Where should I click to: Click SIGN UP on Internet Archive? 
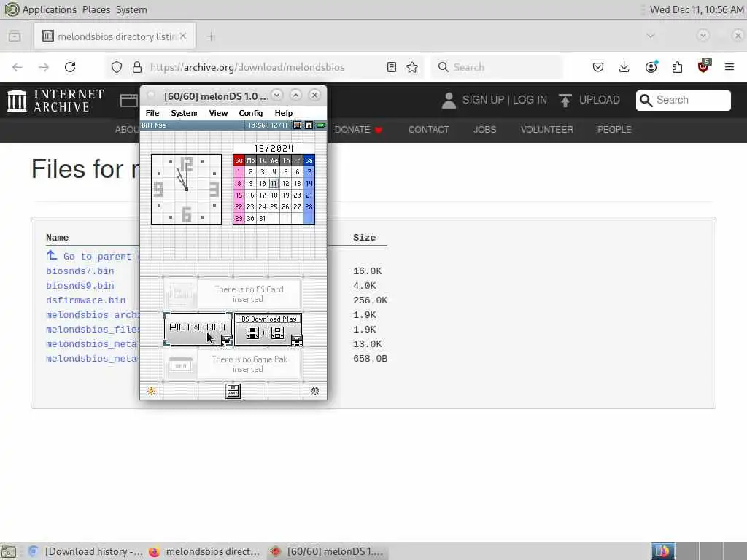[483, 99]
